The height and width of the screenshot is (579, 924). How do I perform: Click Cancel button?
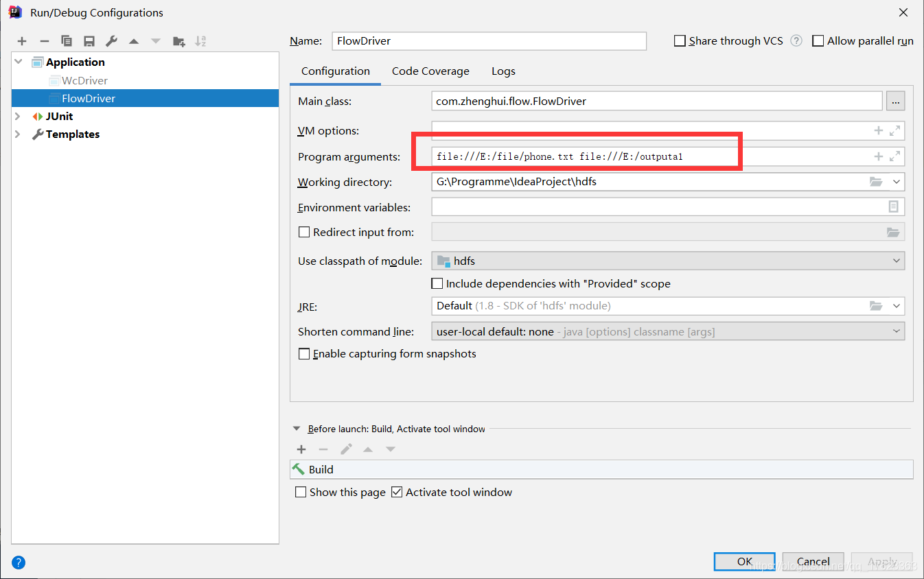click(813, 561)
